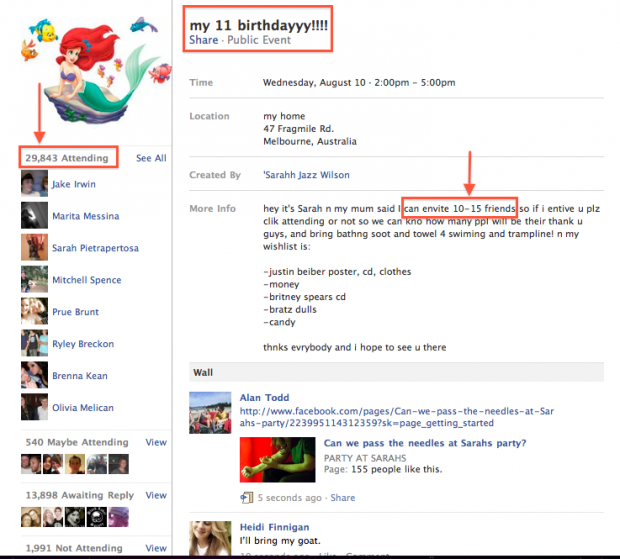Click first Maybe Attending member thumbnail
620x559 pixels.
tap(31, 464)
